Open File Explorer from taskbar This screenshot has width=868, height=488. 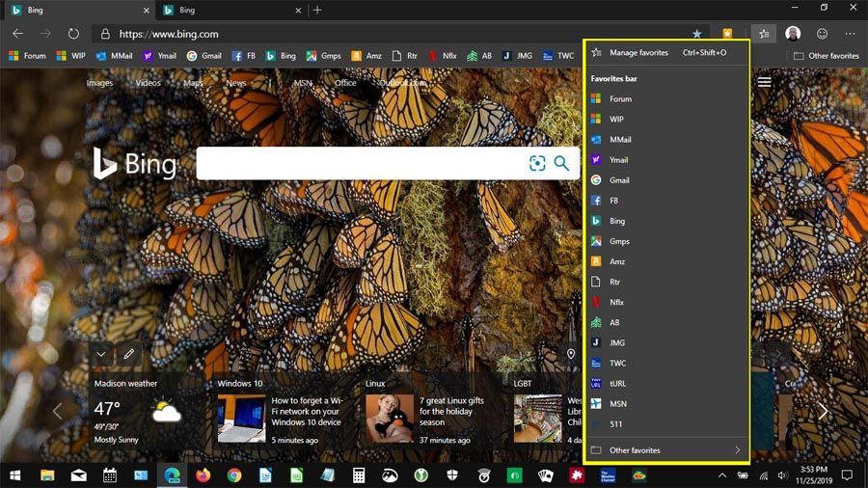pos(47,475)
